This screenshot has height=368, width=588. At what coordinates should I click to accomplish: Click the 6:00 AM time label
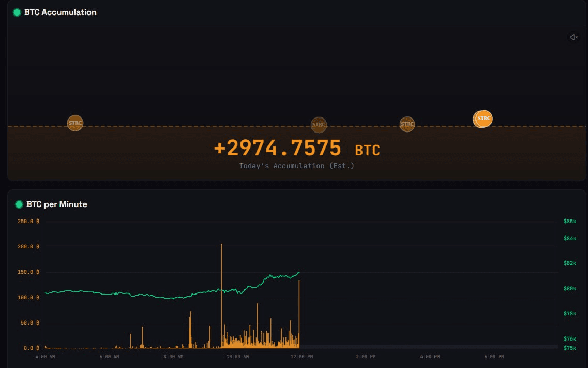[109, 357]
